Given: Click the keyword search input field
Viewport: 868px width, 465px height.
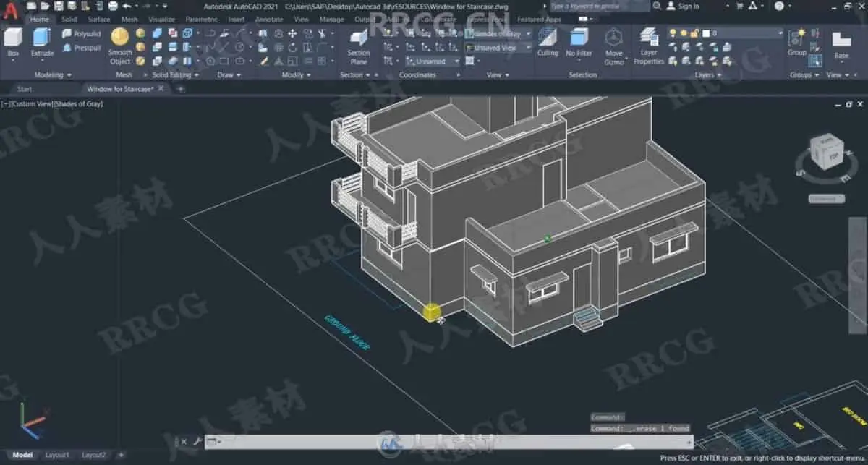Looking at the screenshot, I should (600, 6).
